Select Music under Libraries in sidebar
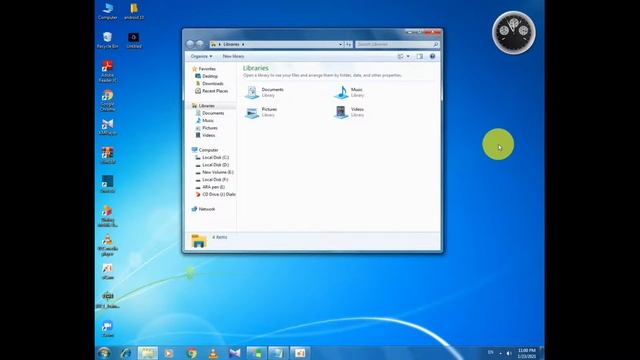The image size is (640, 360). [204, 120]
